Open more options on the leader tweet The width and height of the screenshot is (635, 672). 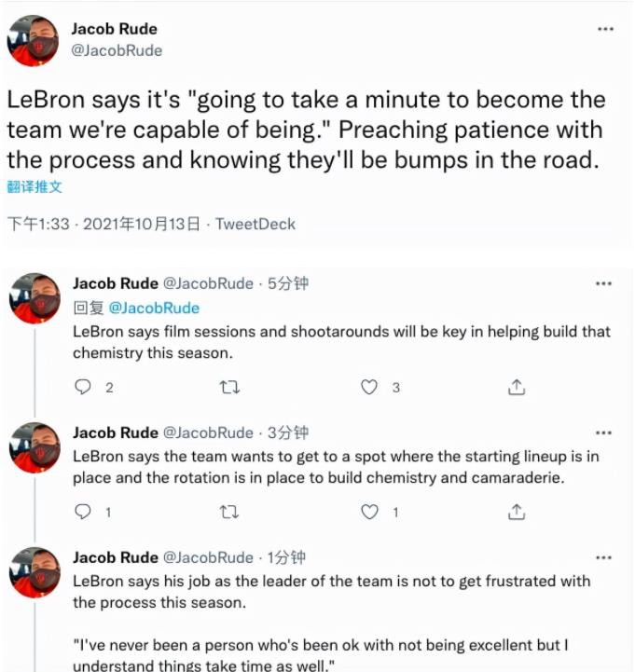tap(604, 557)
